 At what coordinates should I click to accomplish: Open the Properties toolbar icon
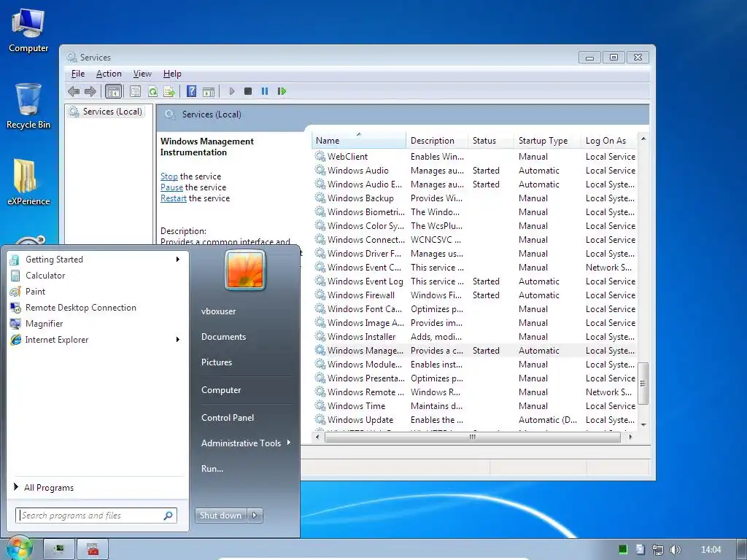pos(135,91)
